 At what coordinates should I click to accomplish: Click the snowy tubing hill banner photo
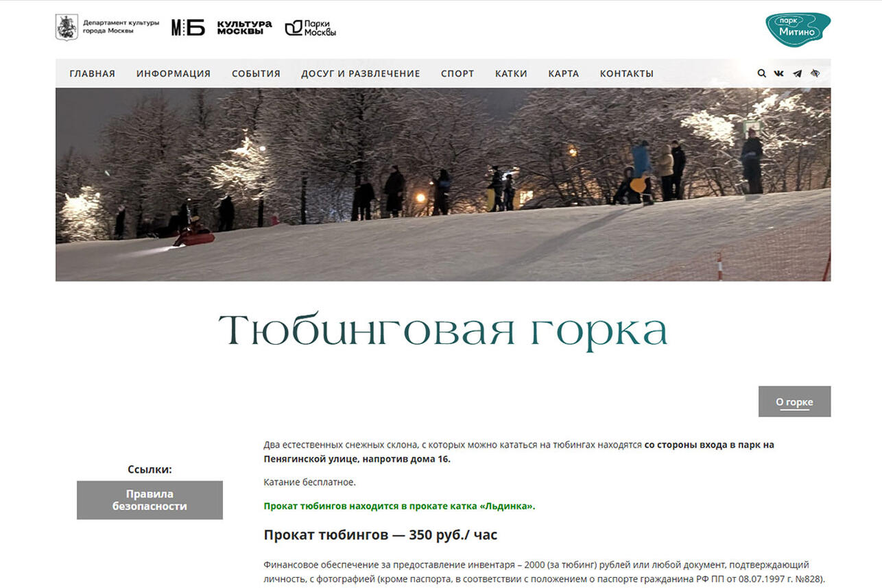442,184
